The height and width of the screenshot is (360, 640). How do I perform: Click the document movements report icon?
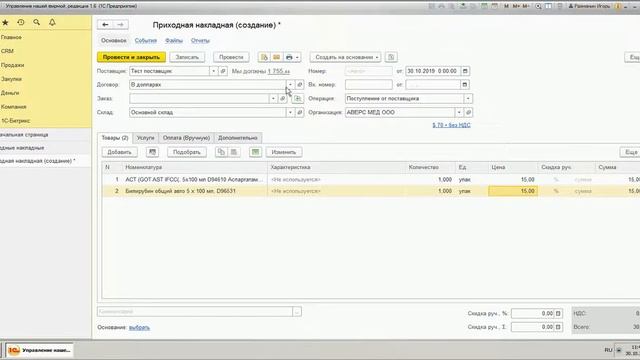pyautogui.click(x=264, y=57)
